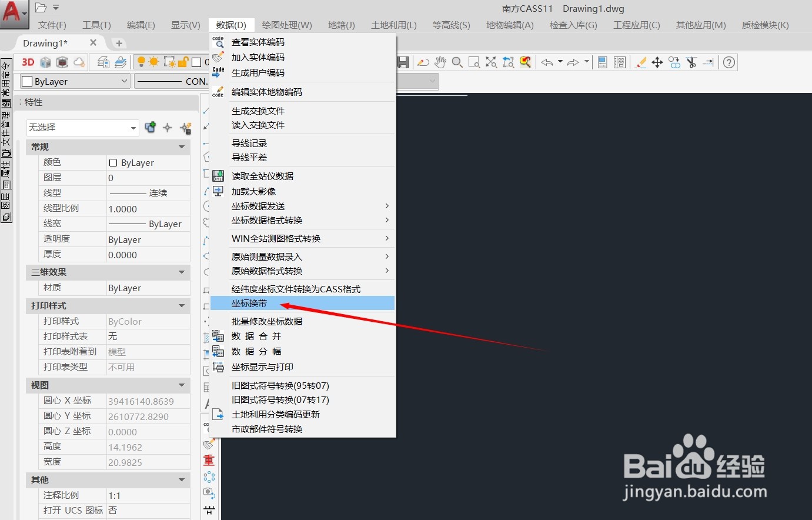
Task: Click the select objects crosshair icon
Action: (x=168, y=128)
